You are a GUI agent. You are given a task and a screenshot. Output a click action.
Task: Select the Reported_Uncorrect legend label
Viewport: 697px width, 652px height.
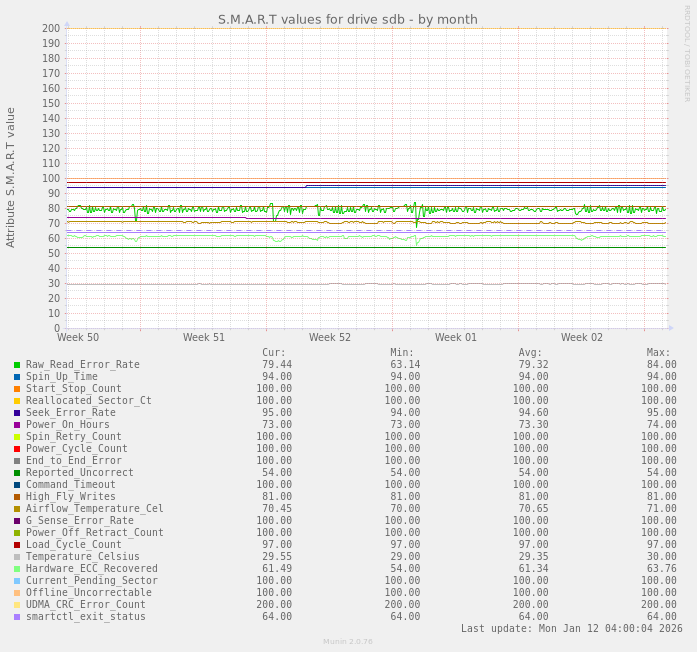(x=80, y=472)
